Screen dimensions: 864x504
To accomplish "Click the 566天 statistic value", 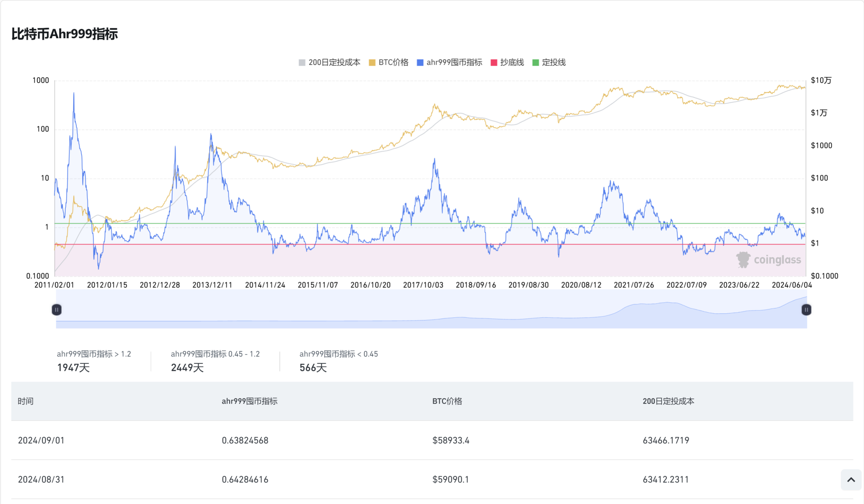I will point(313,368).
